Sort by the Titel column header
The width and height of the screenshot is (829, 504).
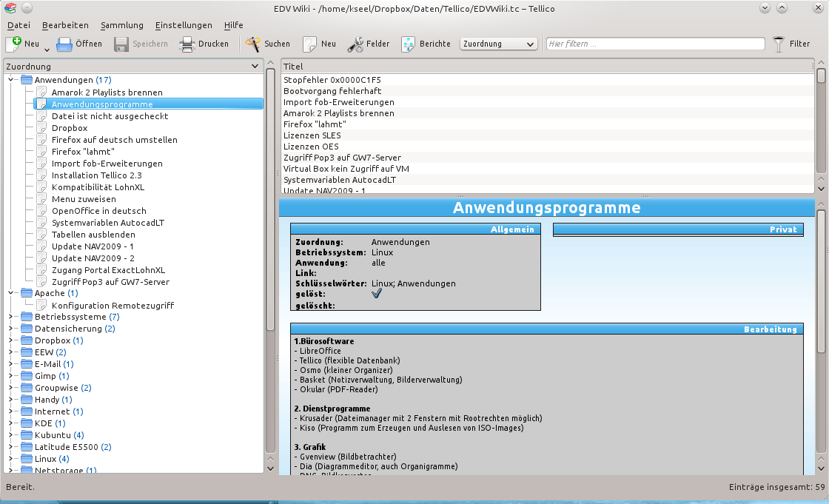[547, 66]
